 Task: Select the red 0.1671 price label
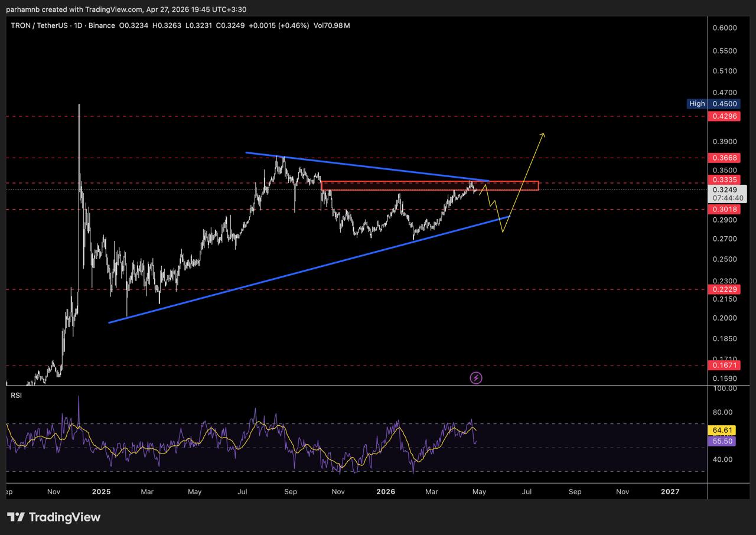pos(724,366)
